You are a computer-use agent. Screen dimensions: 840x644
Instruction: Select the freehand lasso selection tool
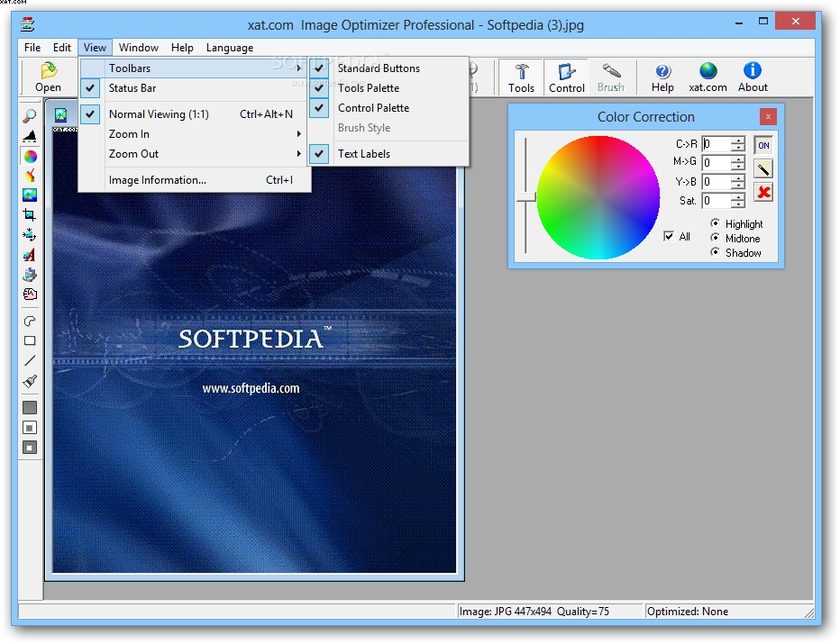point(30,321)
